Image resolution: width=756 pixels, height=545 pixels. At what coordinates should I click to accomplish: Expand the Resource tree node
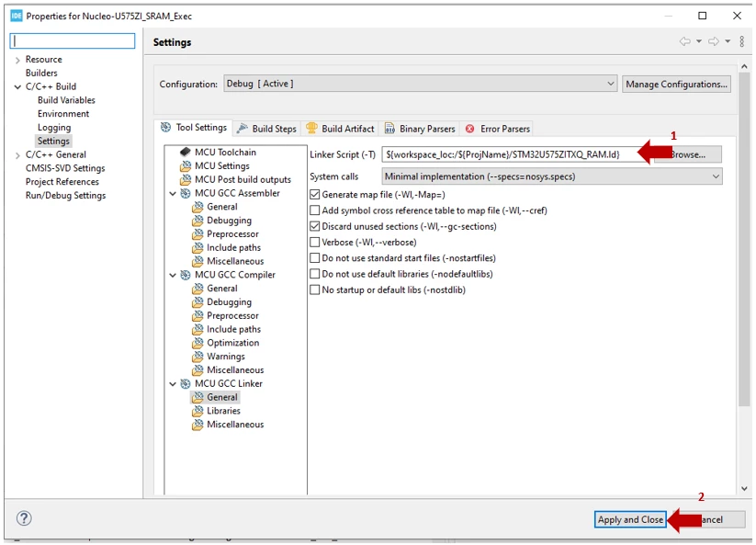17,60
